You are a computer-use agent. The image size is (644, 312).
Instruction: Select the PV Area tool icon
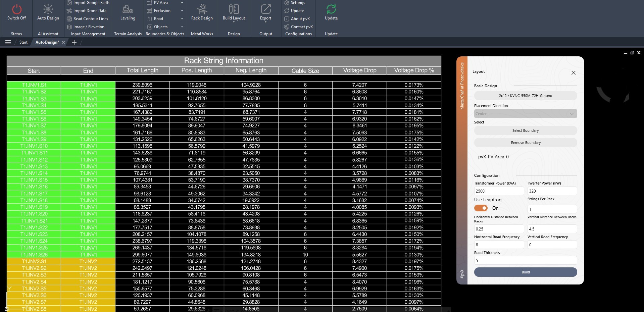[150, 3]
